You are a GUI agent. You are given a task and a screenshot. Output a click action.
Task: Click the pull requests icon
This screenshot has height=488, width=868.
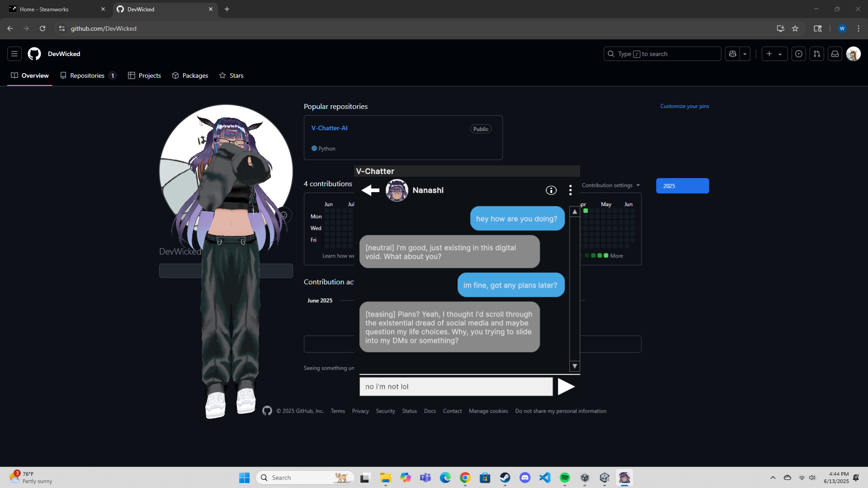click(x=816, y=54)
